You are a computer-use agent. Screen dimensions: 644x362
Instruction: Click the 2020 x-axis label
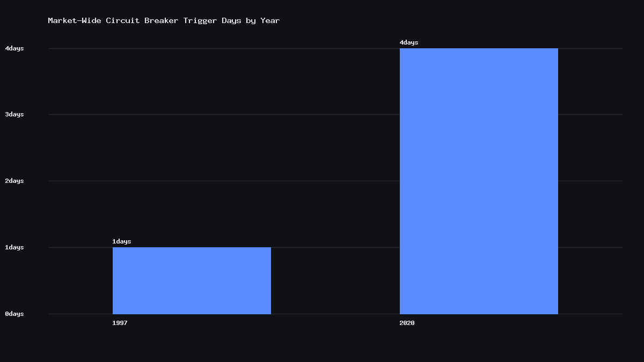[407, 323]
